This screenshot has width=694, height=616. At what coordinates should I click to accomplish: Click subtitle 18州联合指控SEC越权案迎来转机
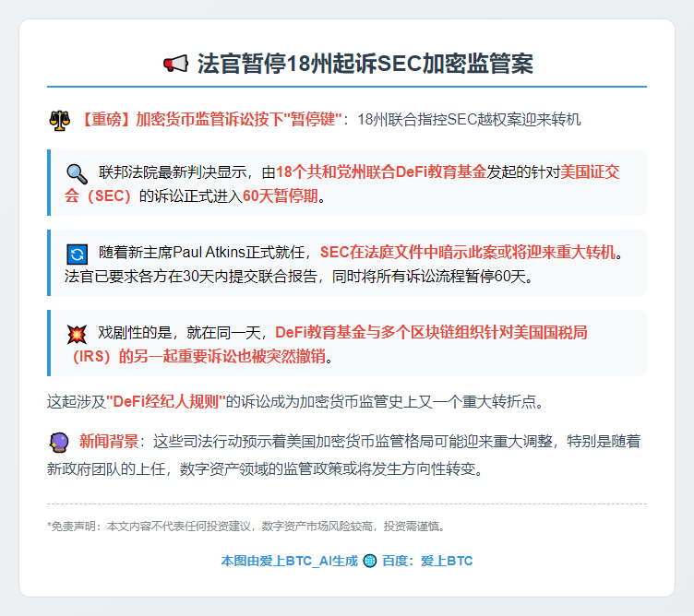(469, 119)
